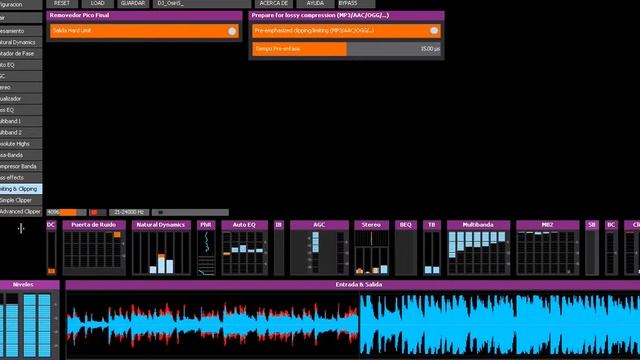Image resolution: width=640 pixels, height=360 pixels.
Task: Click the GUARDAR button
Action: pos(133,3)
